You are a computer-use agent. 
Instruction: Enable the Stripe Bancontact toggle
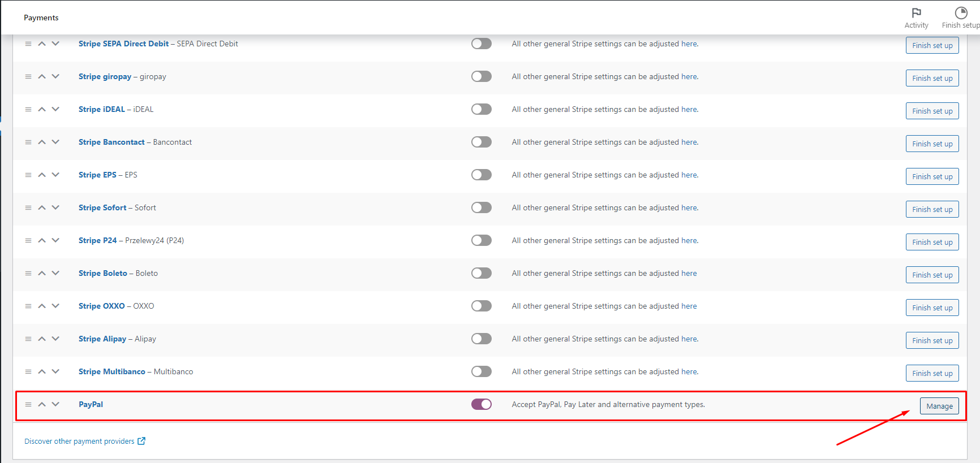pyautogui.click(x=482, y=142)
